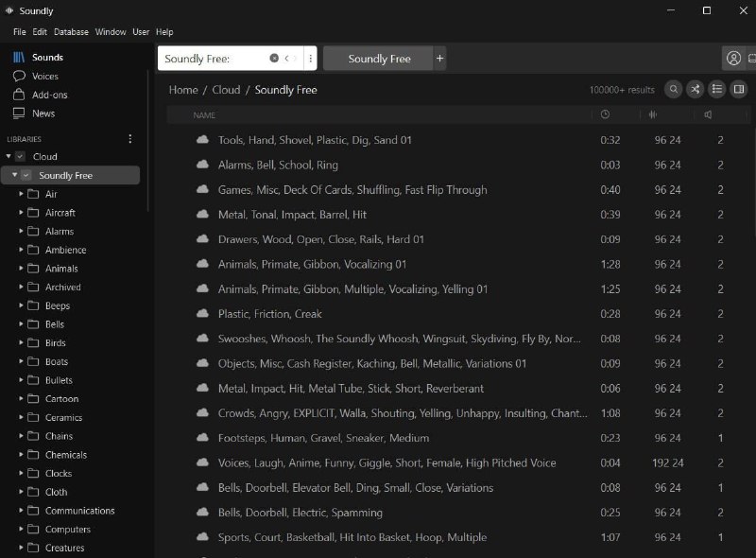Viewport: 756px width, 558px height.
Task: Clear the search field with the X icon
Action: click(274, 59)
